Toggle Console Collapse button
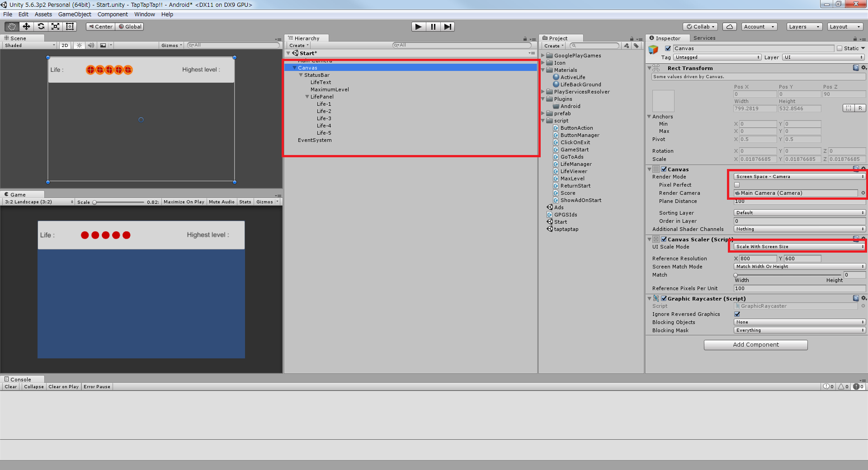 (x=34, y=387)
